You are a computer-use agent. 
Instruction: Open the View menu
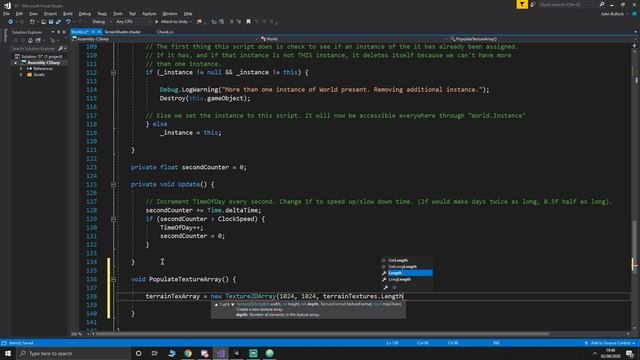pos(33,13)
